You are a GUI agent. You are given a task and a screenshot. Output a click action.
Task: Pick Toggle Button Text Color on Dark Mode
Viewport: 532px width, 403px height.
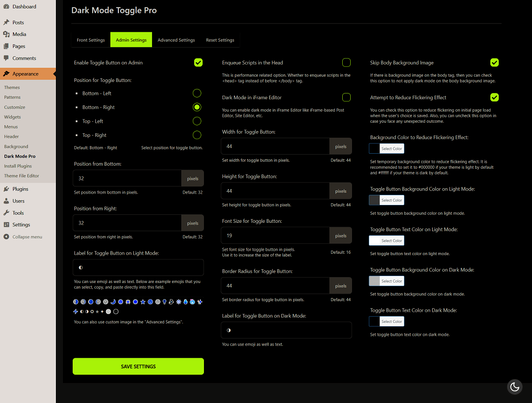(387, 322)
